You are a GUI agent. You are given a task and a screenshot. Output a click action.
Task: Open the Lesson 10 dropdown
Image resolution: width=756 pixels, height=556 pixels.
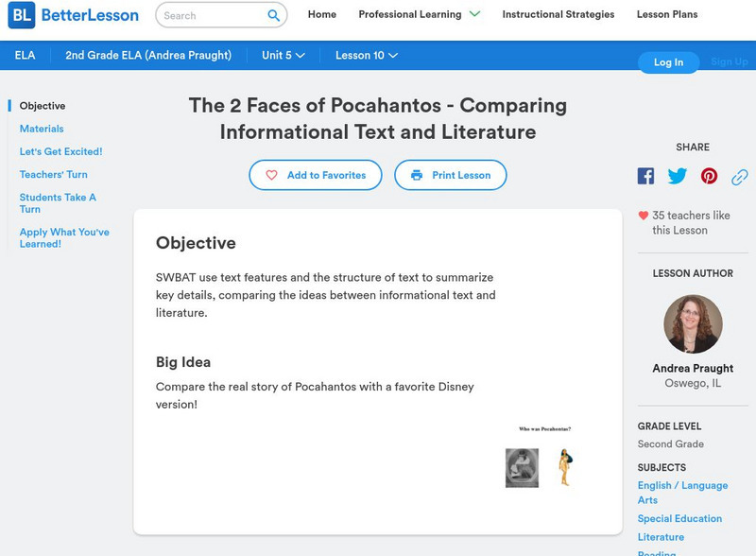click(x=366, y=55)
